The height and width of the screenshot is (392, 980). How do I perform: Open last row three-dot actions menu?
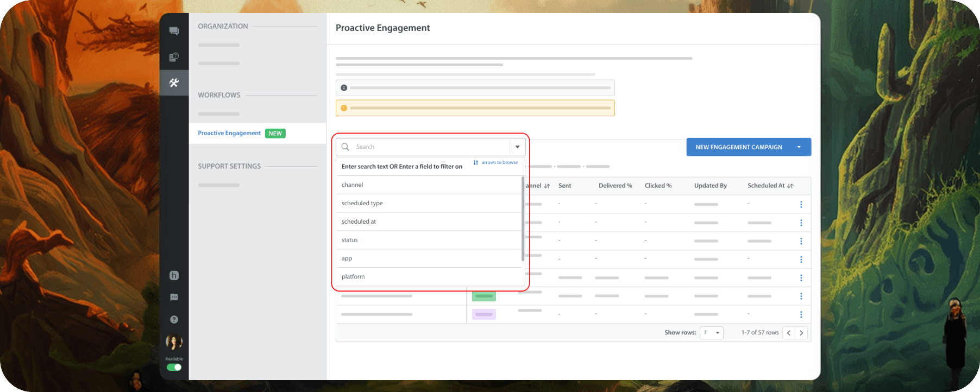pos(801,315)
